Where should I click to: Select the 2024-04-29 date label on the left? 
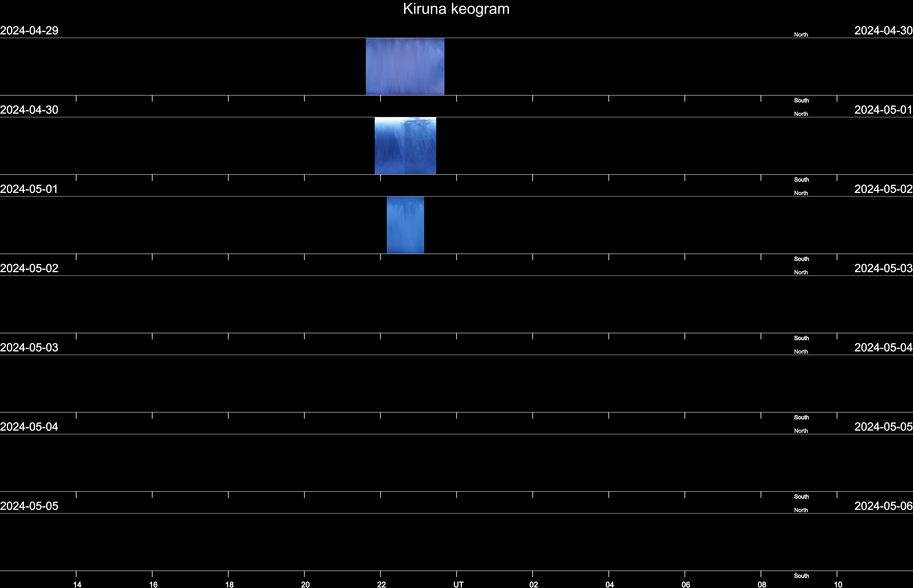(29, 31)
